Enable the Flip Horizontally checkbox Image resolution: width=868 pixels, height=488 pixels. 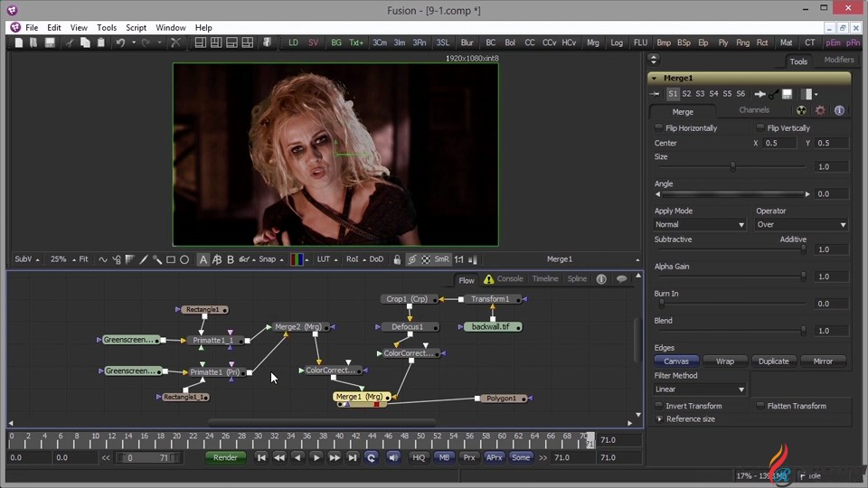(659, 128)
